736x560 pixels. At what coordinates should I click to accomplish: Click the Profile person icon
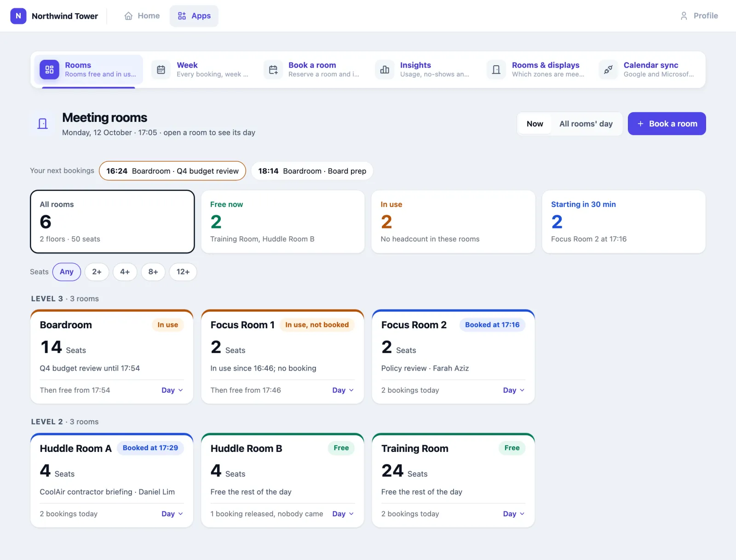click(684, 16)
